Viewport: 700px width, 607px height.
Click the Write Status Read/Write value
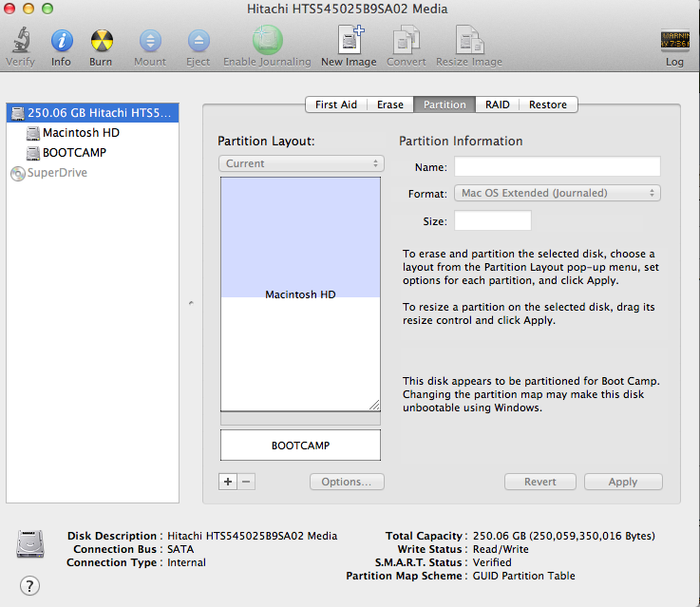point(501,549)
